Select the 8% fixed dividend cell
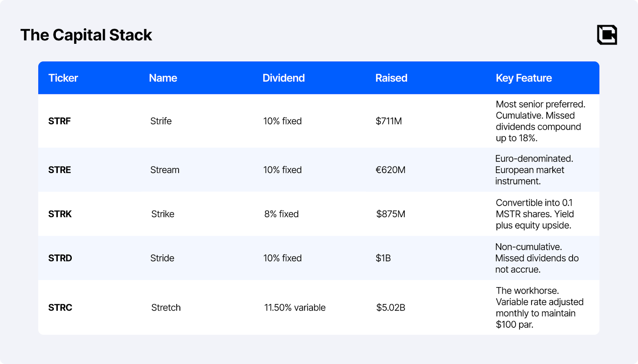 [281, 214]
